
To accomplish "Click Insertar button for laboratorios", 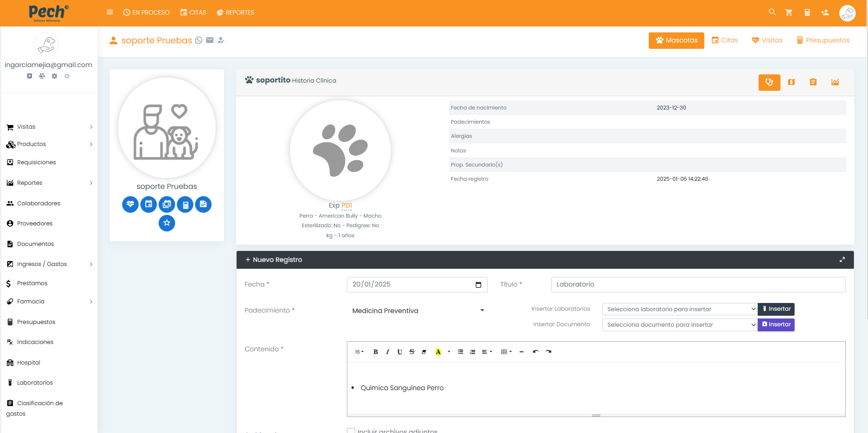I will tap(776, 309).
